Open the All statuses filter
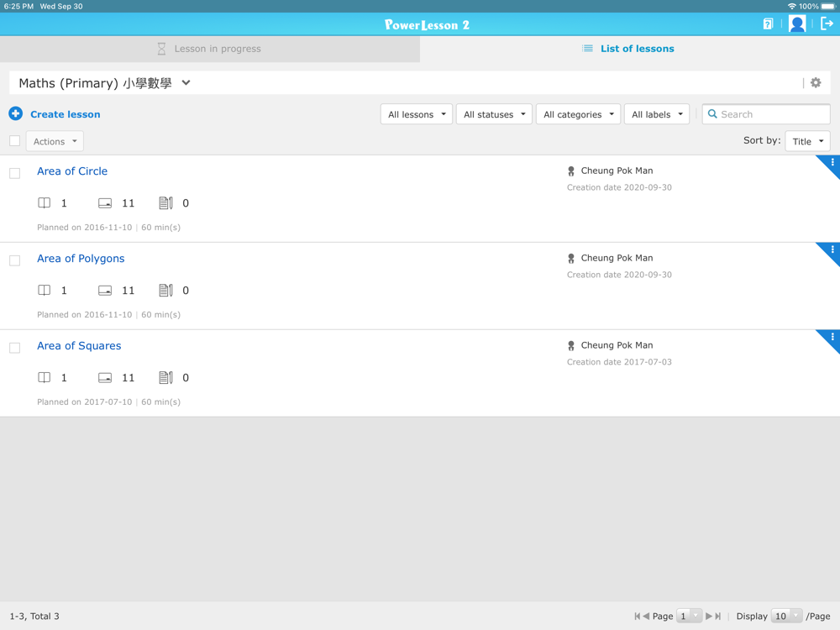This screenshot has height=630, width=840. pyautogui.click(x=494, y=114)
